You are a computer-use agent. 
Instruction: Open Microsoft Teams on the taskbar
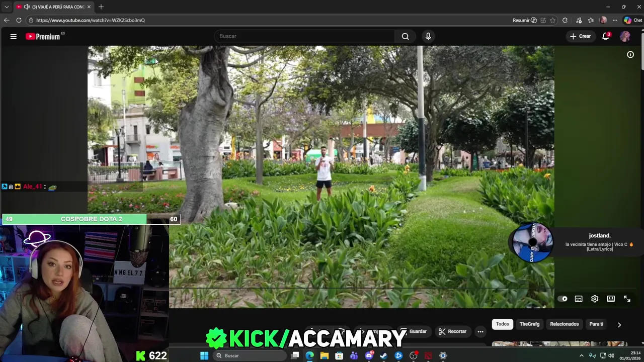(x=354, y=355)
